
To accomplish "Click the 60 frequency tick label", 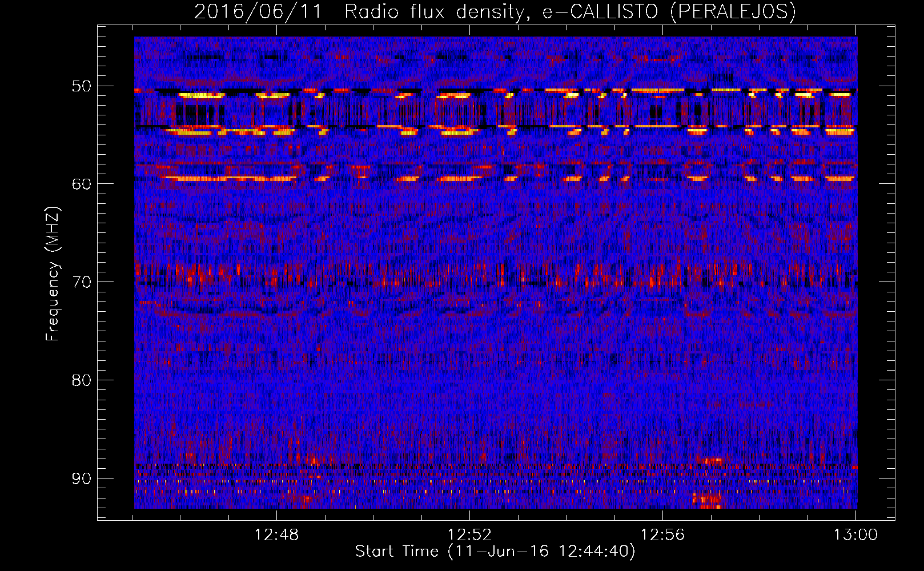I will click(81, 184).
